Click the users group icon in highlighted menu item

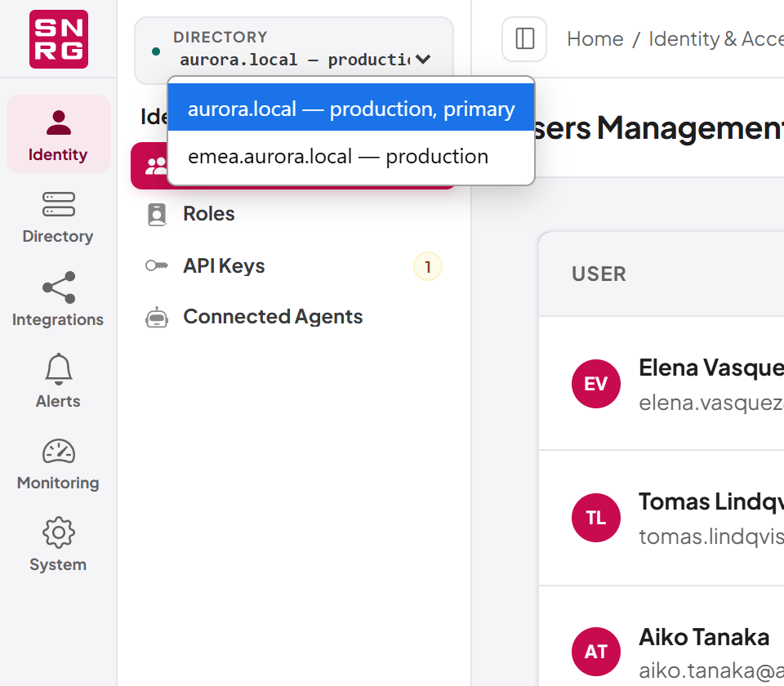coord(155,166)
